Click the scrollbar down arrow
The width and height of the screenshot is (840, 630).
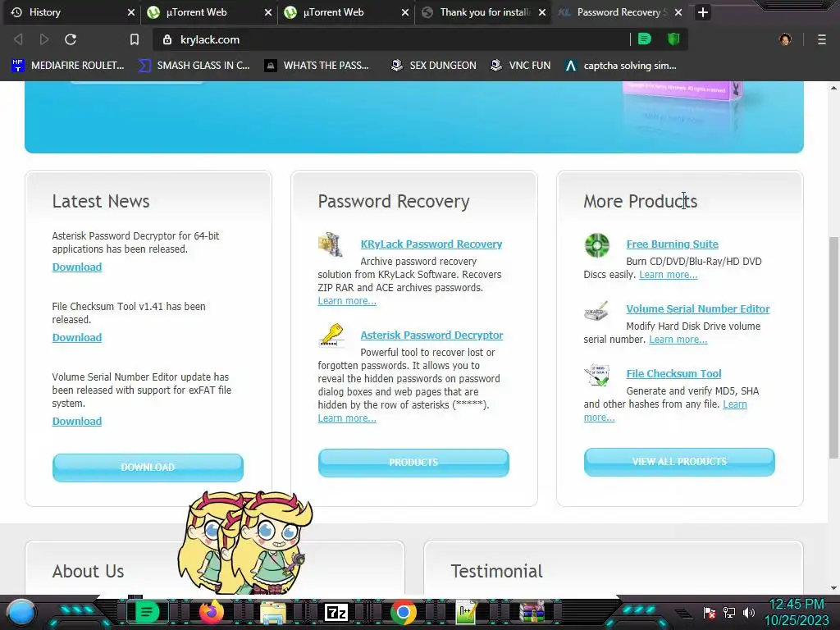coord(834,587)
